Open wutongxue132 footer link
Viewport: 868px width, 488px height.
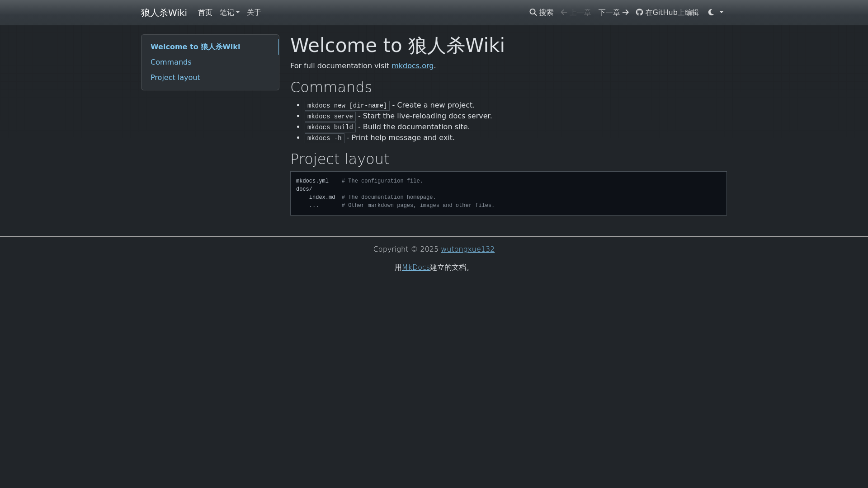point(467,249)
